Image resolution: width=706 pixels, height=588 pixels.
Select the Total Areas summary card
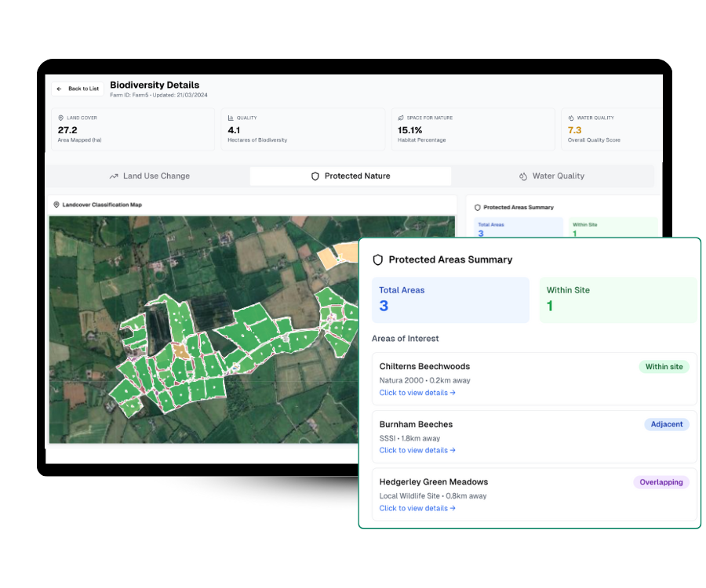450,299
